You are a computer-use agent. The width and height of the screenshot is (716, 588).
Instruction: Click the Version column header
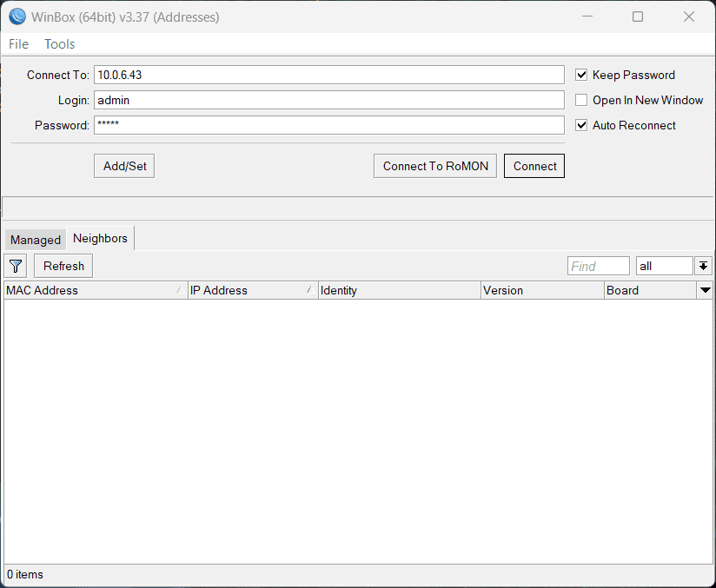click(x=542, y=290)
